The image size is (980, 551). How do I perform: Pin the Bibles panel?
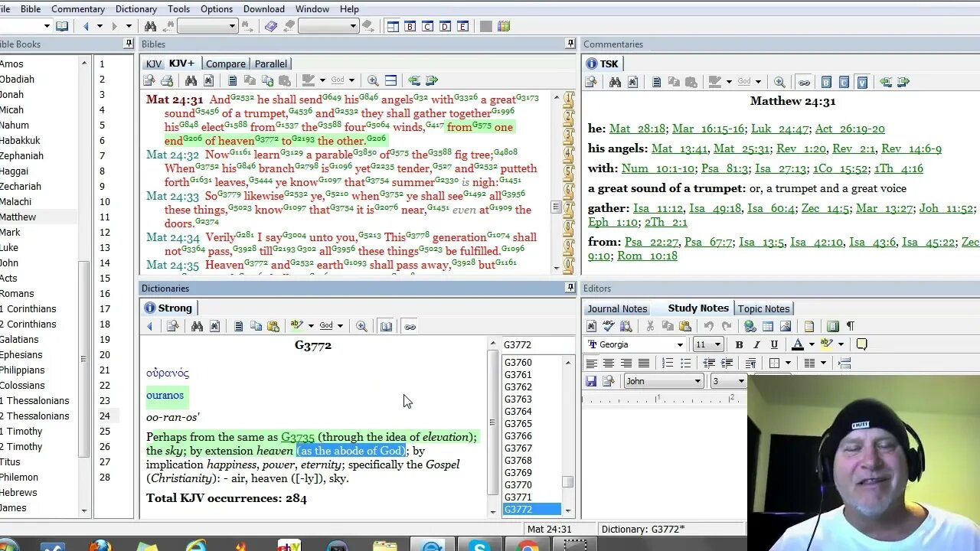pos(570,44)
